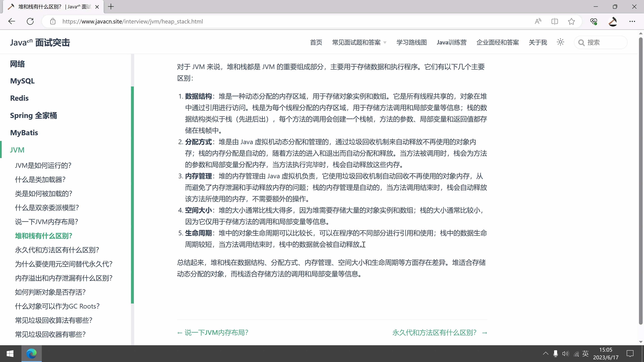
Task: Open split screen view in browser toolbar
Action: click(555, 21)
